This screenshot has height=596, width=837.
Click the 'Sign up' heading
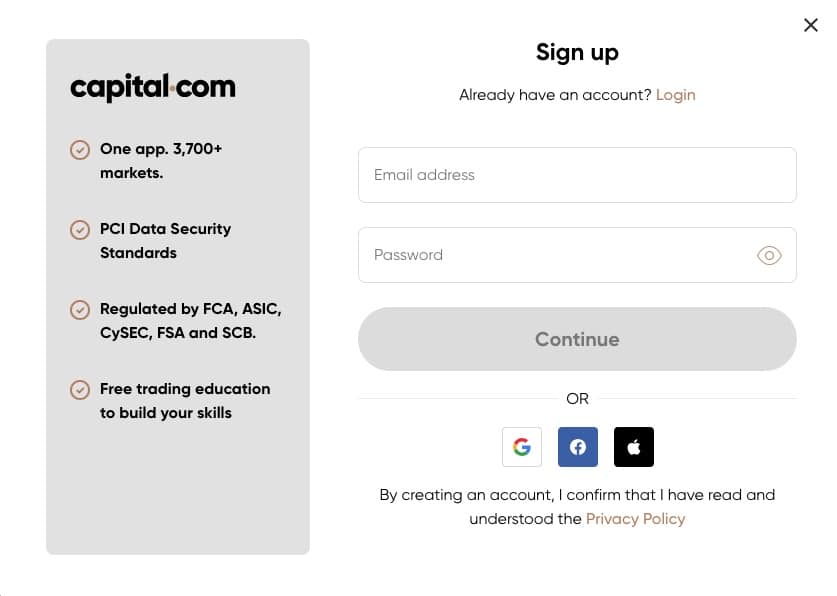click(577, 52)
